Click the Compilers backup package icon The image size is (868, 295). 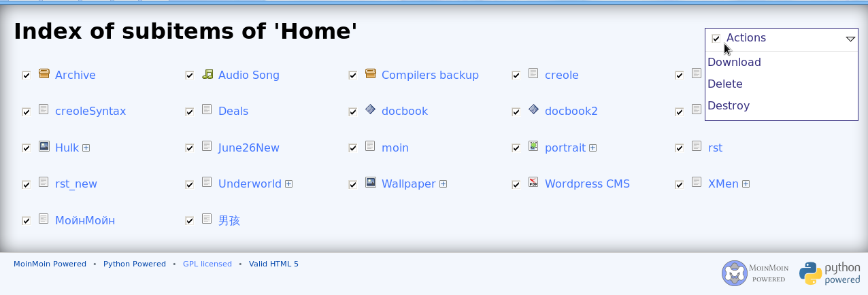371,73
